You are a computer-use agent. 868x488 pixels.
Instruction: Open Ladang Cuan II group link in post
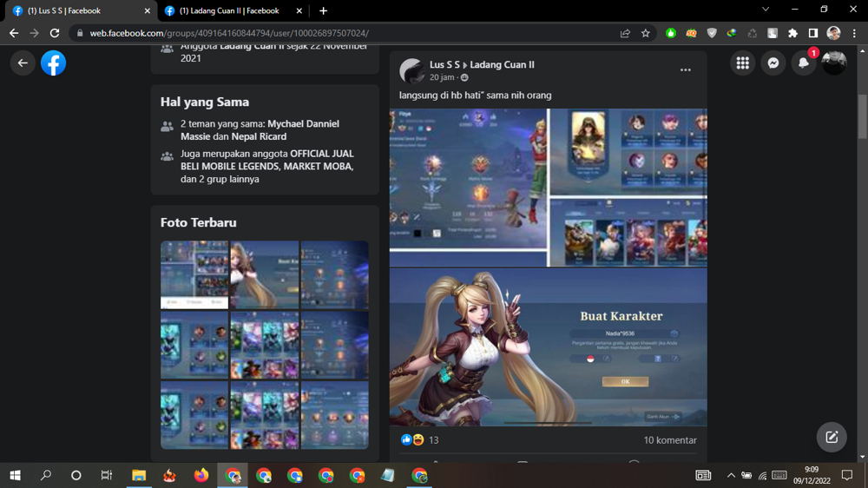pos(502,65)
